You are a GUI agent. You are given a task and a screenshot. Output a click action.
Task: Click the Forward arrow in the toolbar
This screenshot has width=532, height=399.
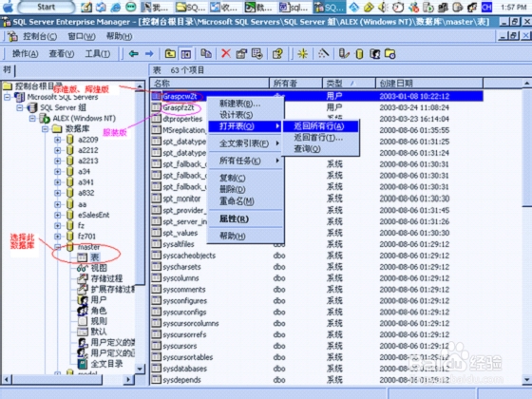pos(149,53)
